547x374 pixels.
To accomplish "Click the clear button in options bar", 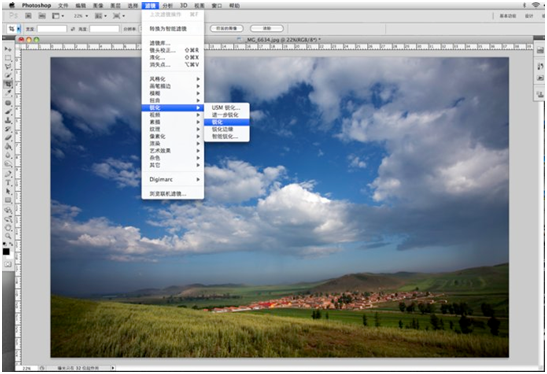I will [x=267, y=28].
